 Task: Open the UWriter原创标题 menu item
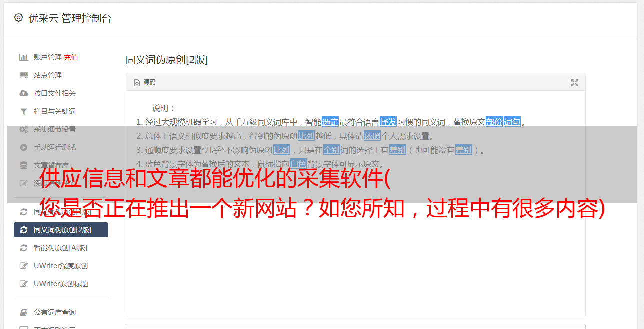point(61,284)
